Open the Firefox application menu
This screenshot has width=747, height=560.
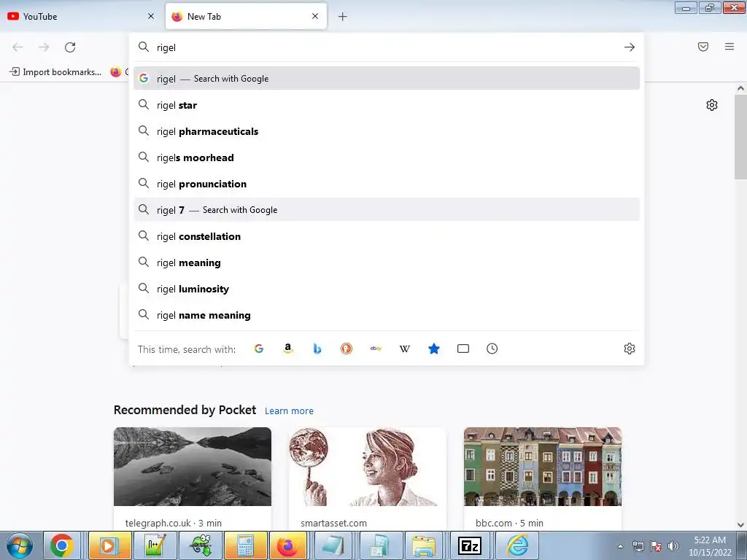(729, 47)
